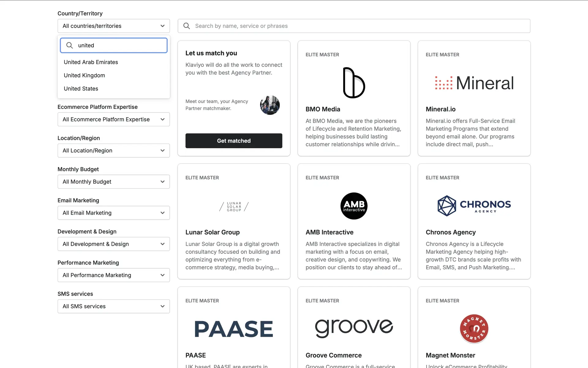Click the BMO Media logo icon

point(354,83)
